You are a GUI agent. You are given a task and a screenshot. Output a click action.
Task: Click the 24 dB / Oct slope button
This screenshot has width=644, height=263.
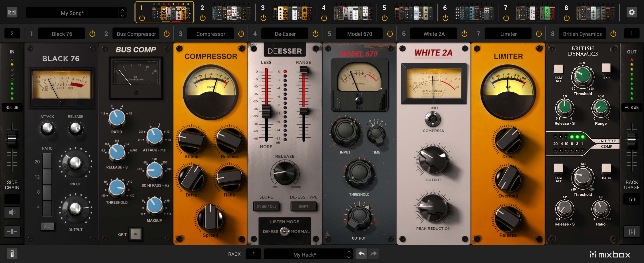pos(266,206)
